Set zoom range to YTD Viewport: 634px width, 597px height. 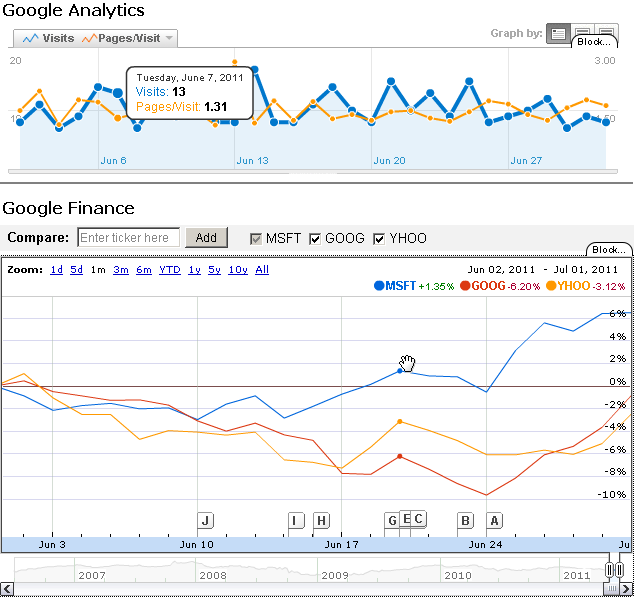tap(169, 270)
